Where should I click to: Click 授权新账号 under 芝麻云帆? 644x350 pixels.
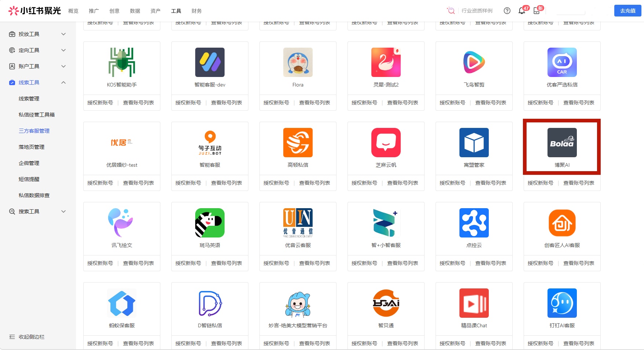[x=364, y=183]
